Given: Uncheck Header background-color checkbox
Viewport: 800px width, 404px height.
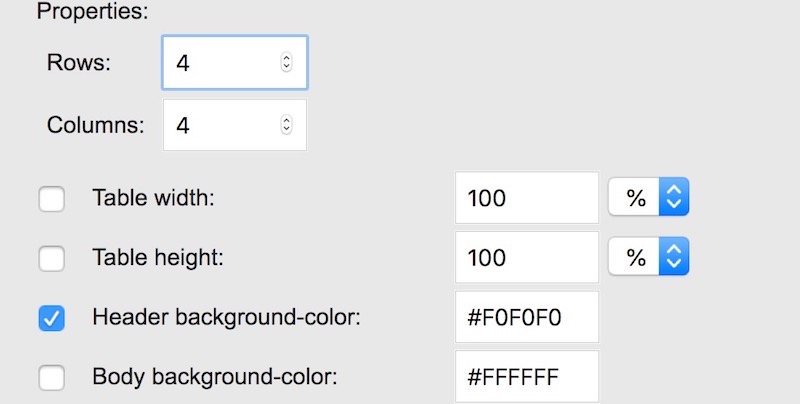Looking at the screenshot, I should point(52,318).
